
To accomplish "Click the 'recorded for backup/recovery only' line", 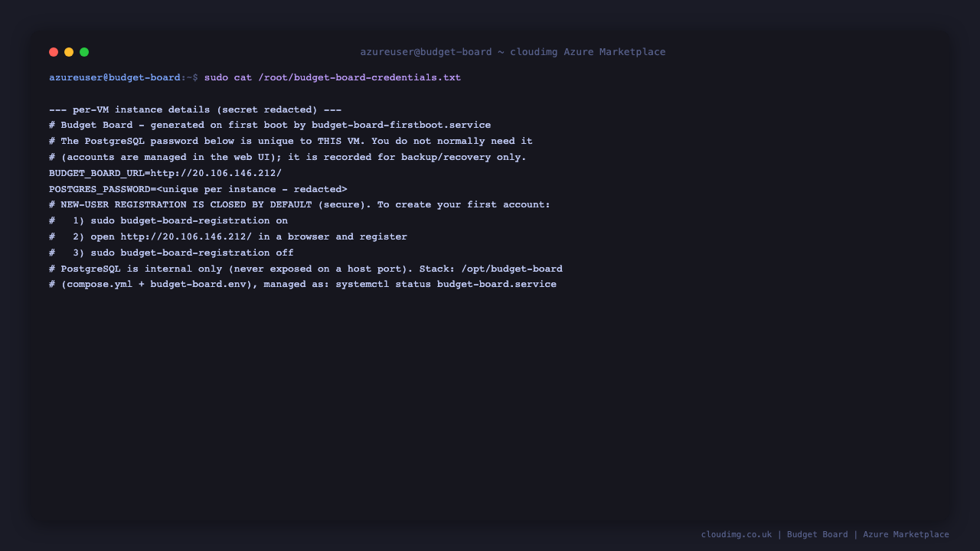I will [288, 157].
